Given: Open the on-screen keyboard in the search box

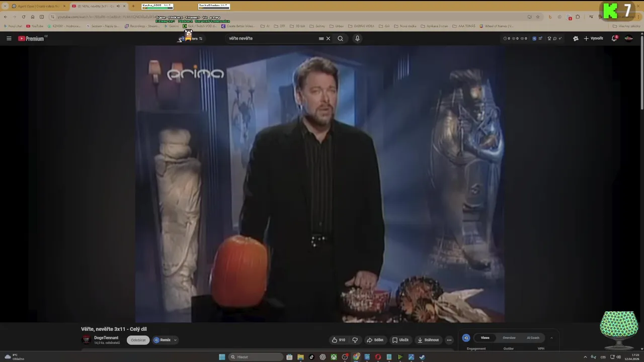Looking at the screenshot, I should pos(321,38).
